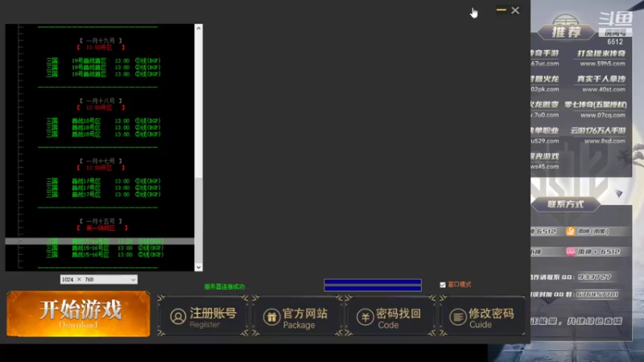Open 注册账号 Register button
The height and width of the screenshot is (362, 644).
coord(203,315)
